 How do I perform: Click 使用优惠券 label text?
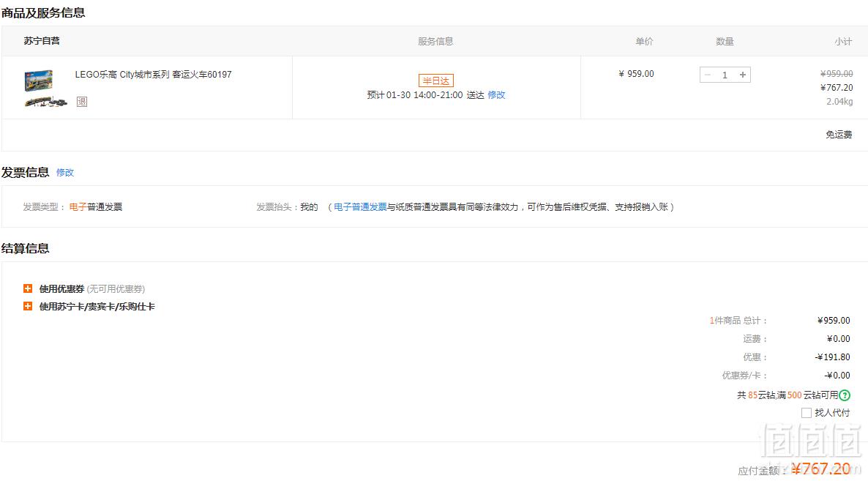pyautogui.click(x=62, y=289)
